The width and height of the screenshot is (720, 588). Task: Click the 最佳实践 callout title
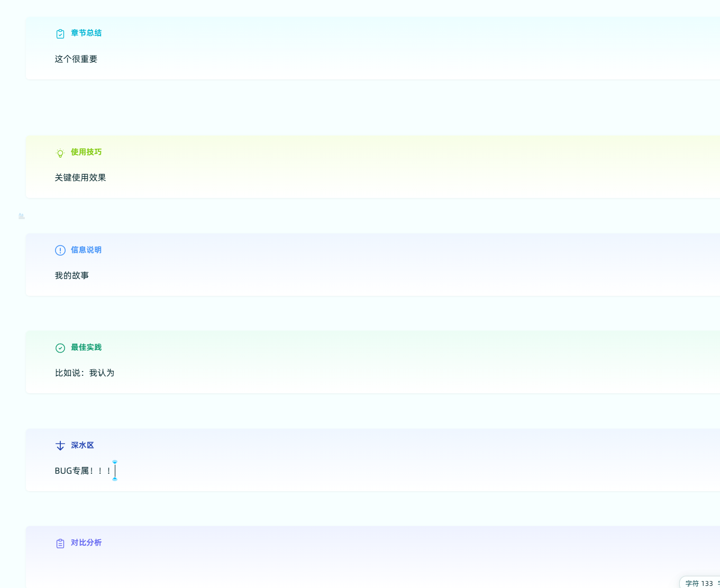click(x=86, y=347)
